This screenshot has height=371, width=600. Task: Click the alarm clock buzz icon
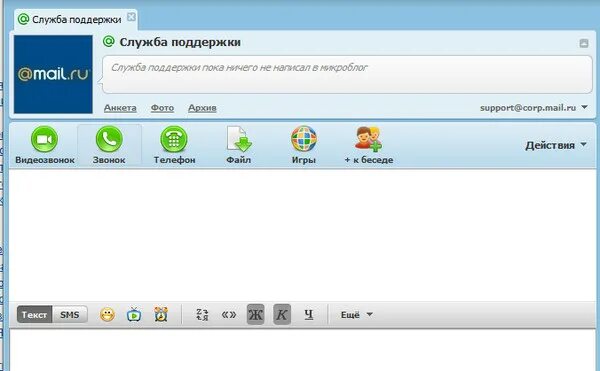pos(161,315)
